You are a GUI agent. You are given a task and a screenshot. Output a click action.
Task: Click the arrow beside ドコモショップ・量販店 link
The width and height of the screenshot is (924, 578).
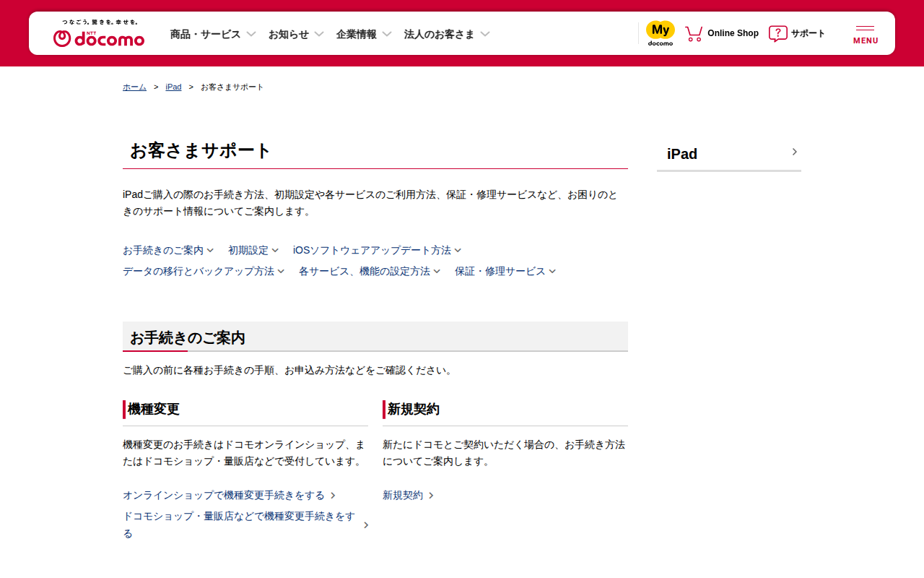click(x=366, y=525)
